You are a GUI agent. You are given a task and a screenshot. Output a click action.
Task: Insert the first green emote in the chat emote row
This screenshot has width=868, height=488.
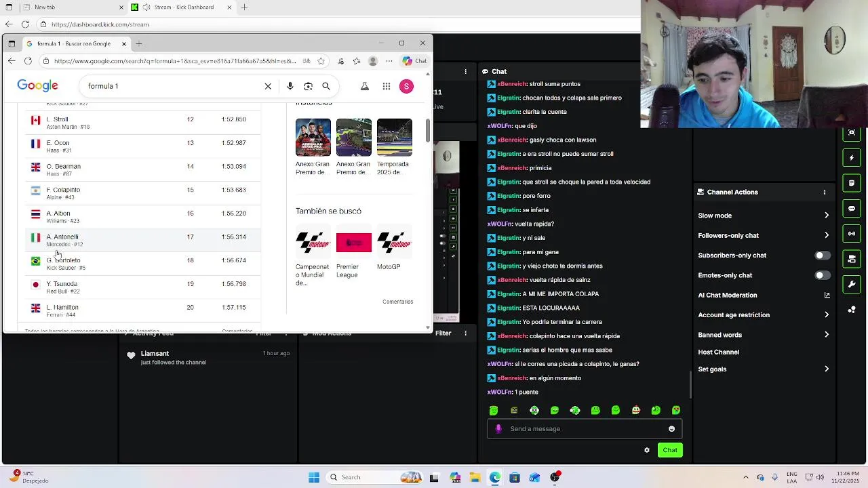coord(494,410)
